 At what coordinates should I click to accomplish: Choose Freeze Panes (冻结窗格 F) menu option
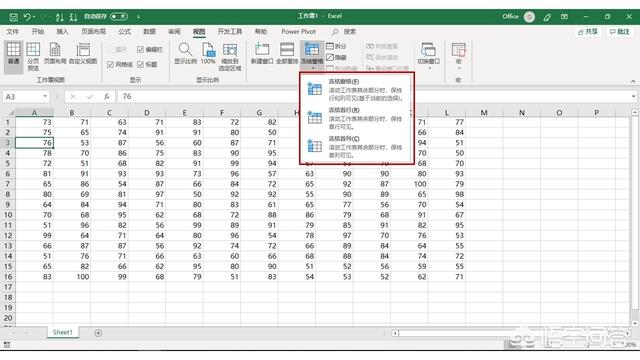pos(356,90)
